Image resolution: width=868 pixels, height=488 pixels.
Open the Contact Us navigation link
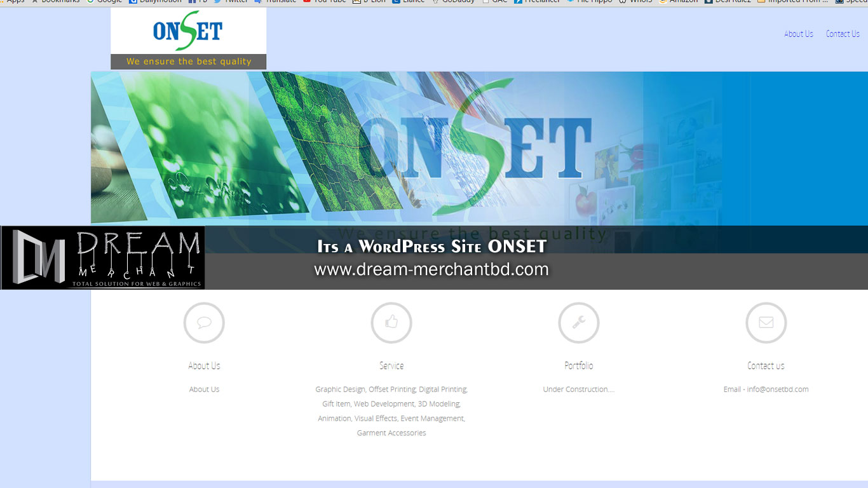click(x=843, y=34)
